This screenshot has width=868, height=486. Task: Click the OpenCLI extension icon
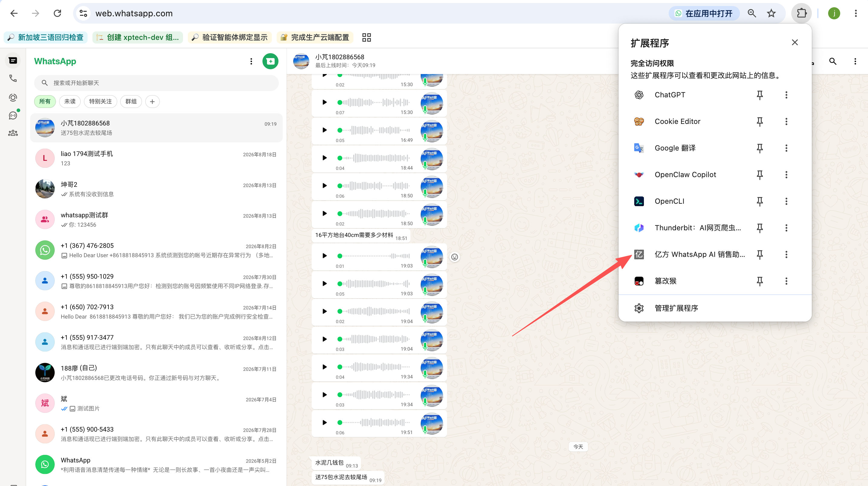pos(639,201)
